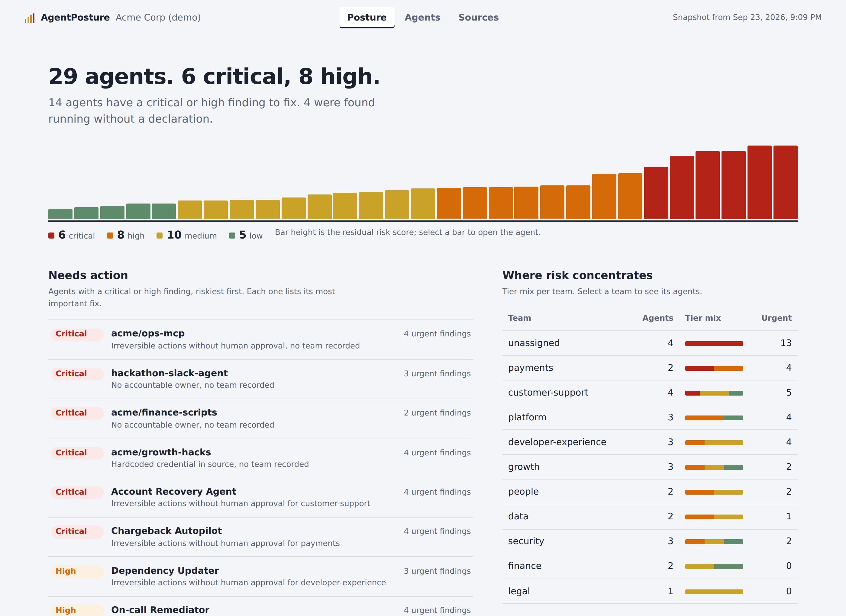The width and height of the screenshot is (846, 616).
Task: Click the yellow medium legend swatch
Action: pos(159,235)
